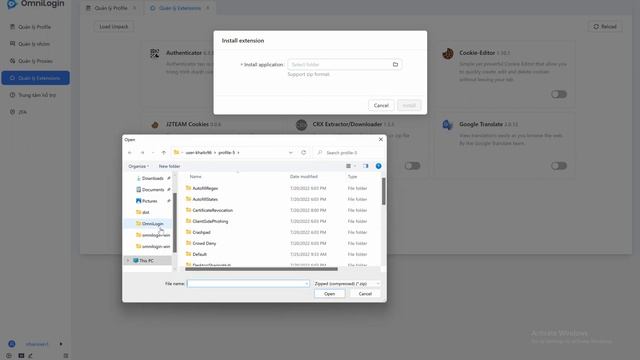Click the file list horizontal scrollbar
Viewport: 640px width, 360px height.
pos(261,269)
